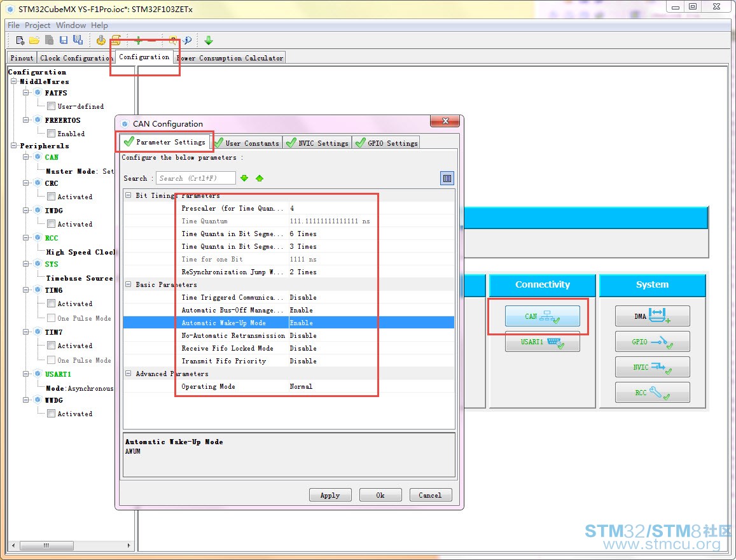Check the CRC Activated checkbox
736x560 pixels.
click(x=51, y=196)
